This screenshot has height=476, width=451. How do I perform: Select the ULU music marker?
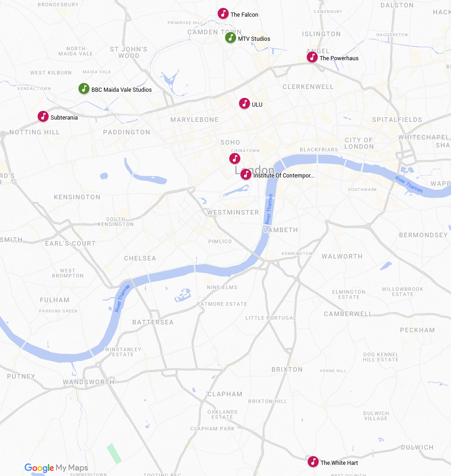coord(245,103)
